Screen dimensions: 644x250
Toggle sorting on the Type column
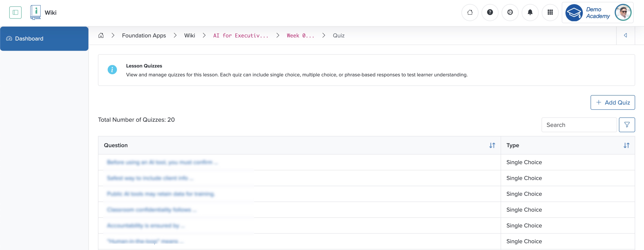(626, 145)
